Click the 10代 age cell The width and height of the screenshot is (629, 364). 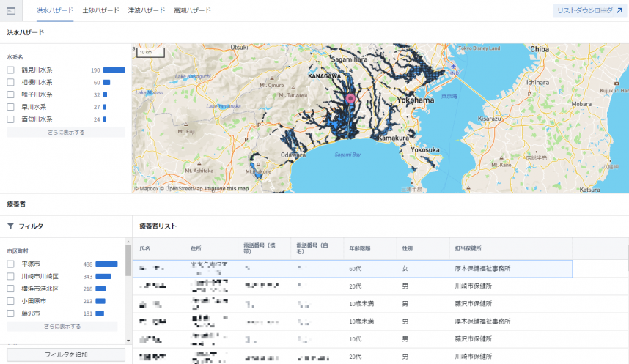(355, 339)
